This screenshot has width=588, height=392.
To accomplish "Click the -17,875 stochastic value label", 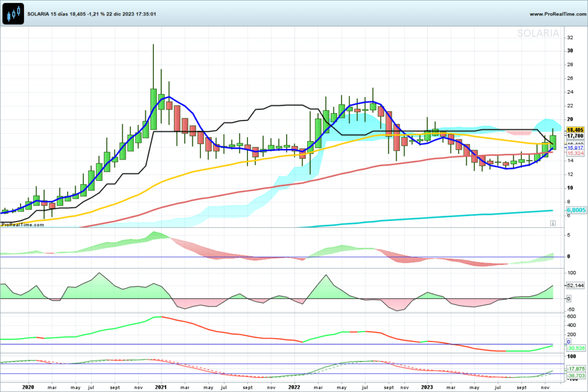I will [575, 369].
